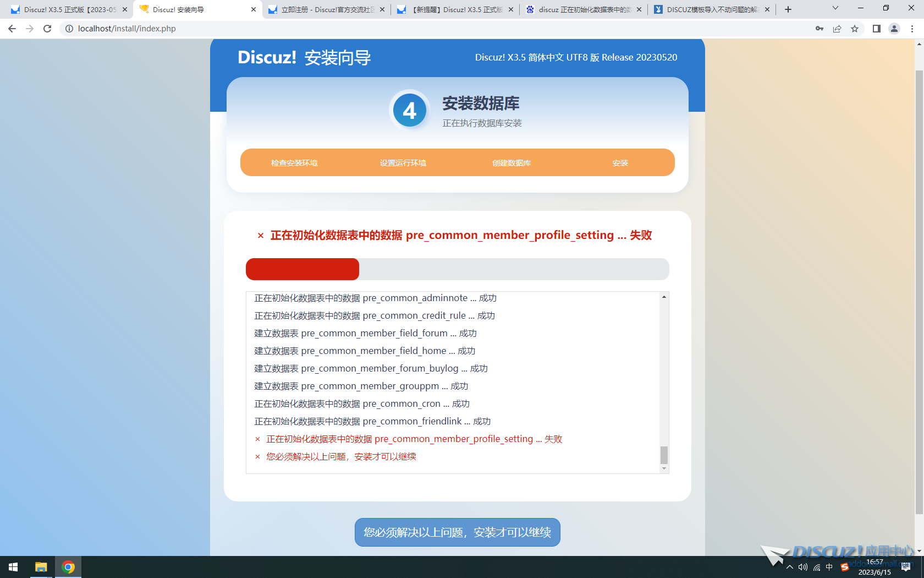Close the Discuz! 安装向导 tab
924x578 pixels.
tap(254, 9)
